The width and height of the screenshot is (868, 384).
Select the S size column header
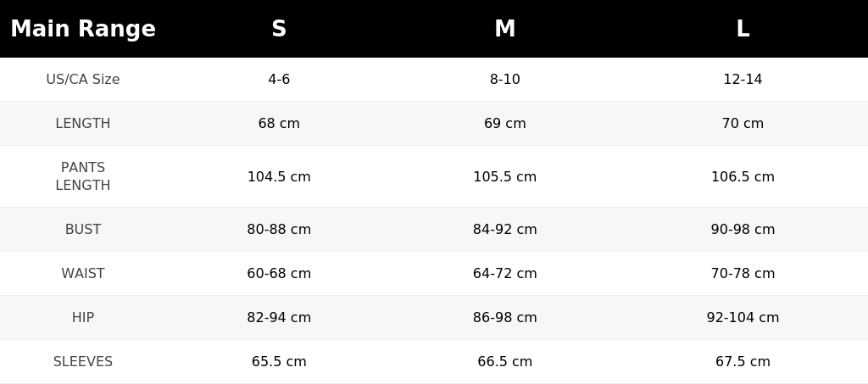pos(279,29)
